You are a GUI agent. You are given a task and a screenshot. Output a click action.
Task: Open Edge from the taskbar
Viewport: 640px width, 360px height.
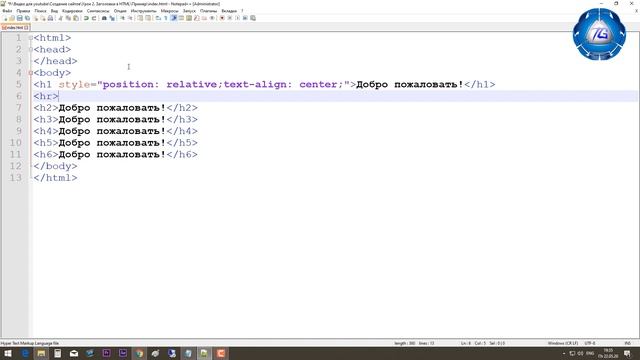click(x=25, y=353)
